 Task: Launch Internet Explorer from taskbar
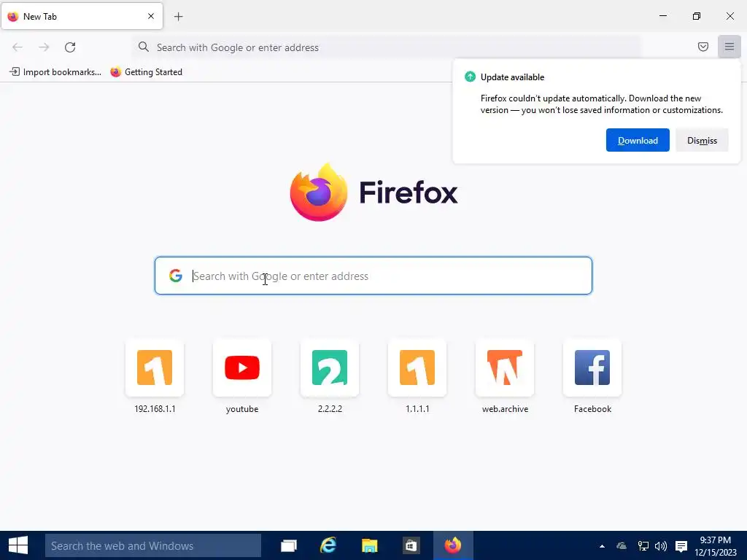[x=328, y=545]
